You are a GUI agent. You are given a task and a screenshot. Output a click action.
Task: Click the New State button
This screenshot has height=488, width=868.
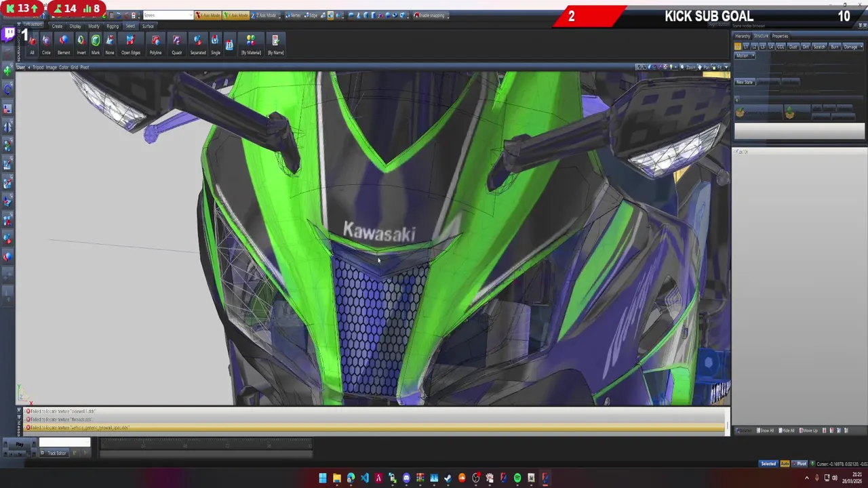(x=745, y=82)
